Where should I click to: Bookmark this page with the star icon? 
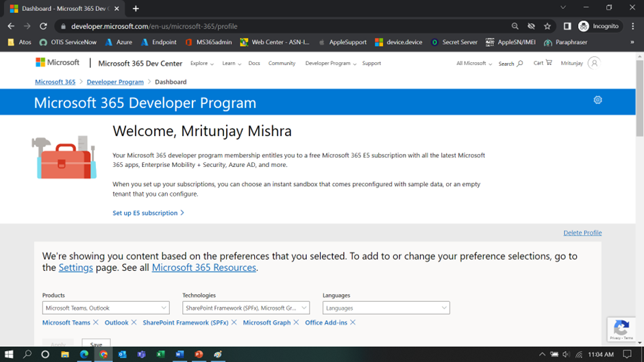(547, 26)
